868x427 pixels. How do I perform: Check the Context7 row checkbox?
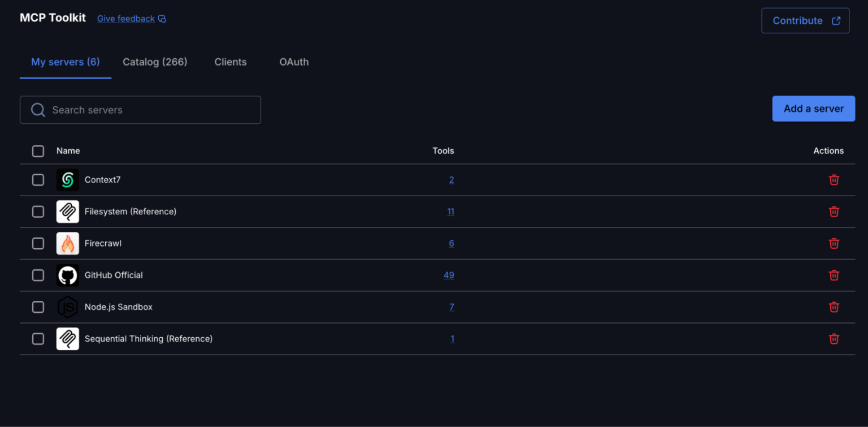[38, 179]
